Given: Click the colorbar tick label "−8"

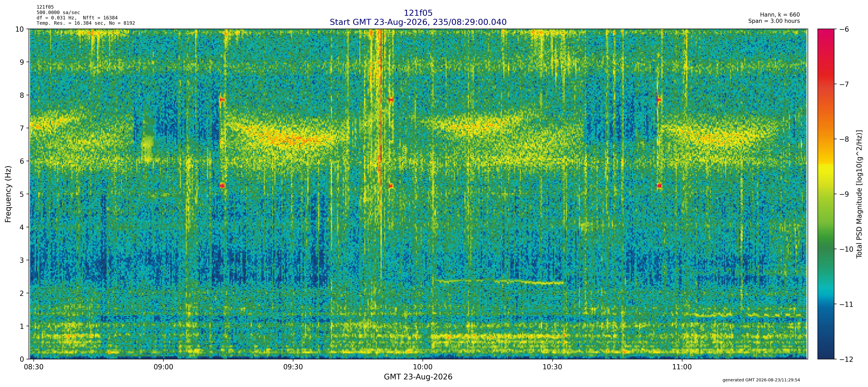Looking at the screenshot, I should (x=844, y=139).
